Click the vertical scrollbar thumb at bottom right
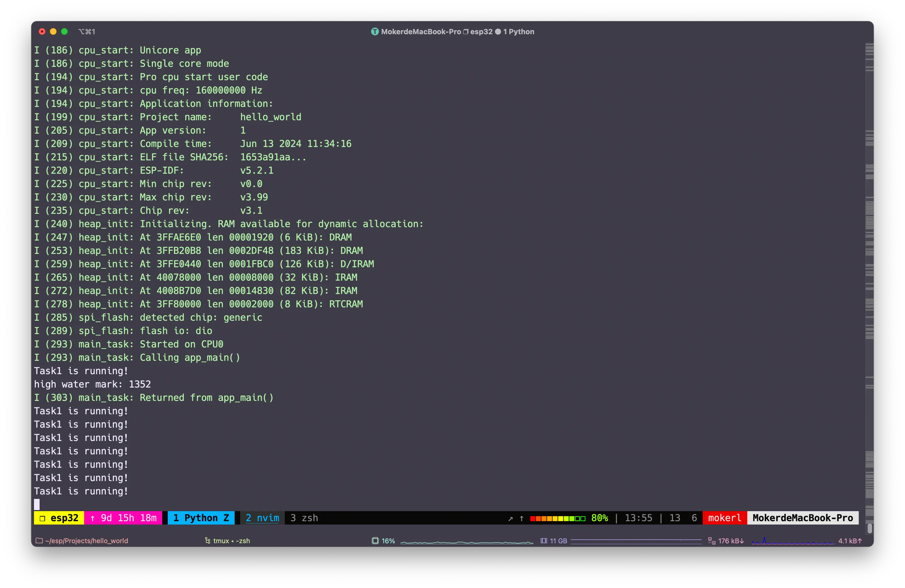The height and width of the screenshot is (588, 905). coord(869,528)
